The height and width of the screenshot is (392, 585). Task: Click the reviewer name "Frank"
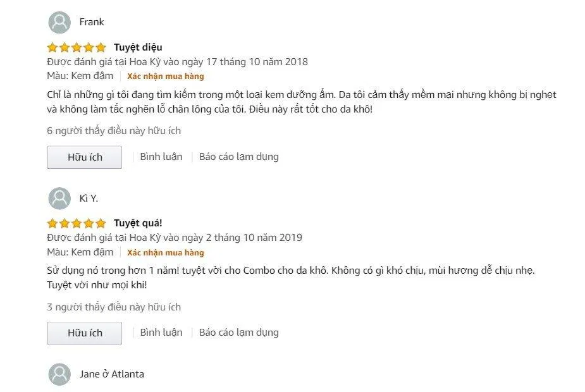(x=91, y=21)
